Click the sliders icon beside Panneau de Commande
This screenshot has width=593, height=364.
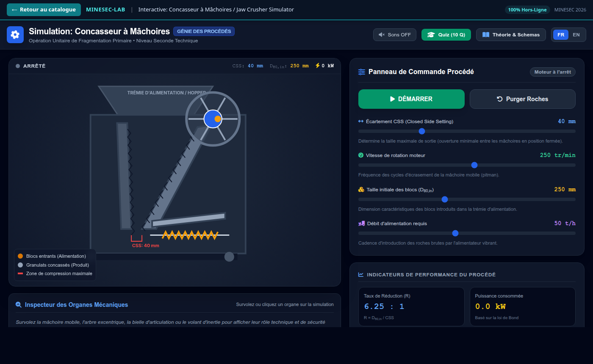click(362, 72)
